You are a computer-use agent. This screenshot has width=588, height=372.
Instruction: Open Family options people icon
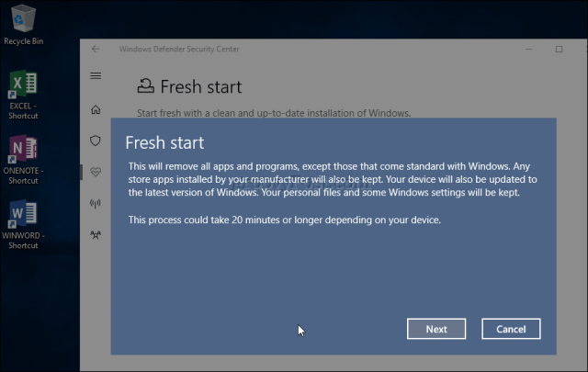tap(96, 235)
